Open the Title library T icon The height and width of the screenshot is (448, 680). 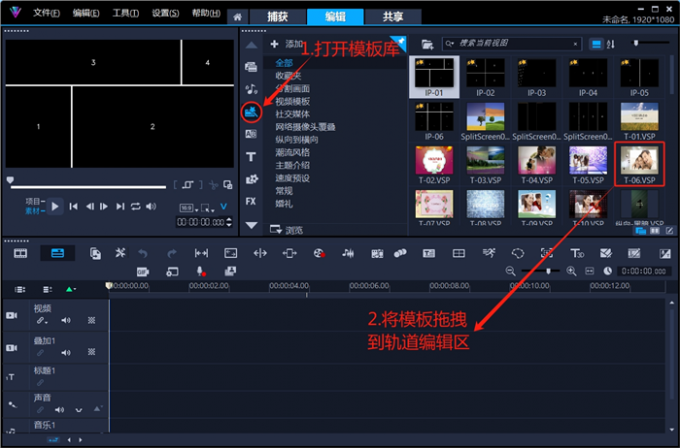[x=251, y=157]
